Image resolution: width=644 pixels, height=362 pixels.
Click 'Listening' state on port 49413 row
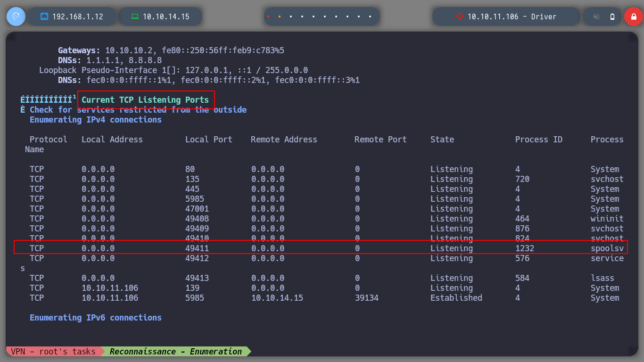452,278
